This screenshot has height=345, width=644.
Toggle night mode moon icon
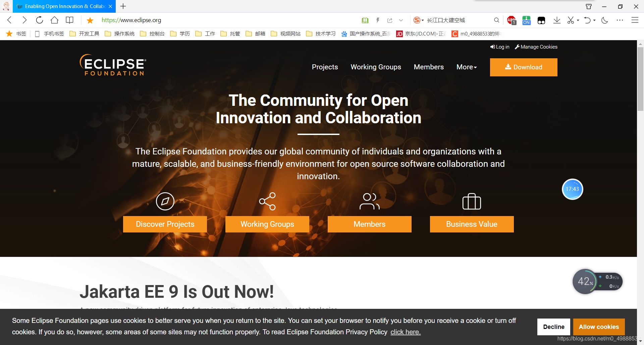coord(605,20)
